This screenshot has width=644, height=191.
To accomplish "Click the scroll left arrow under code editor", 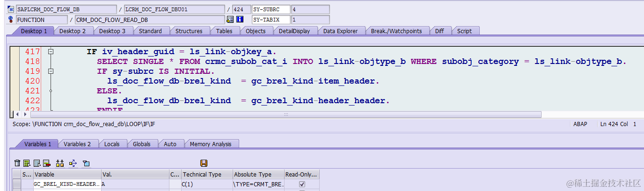I will click(x=17, y=114).
